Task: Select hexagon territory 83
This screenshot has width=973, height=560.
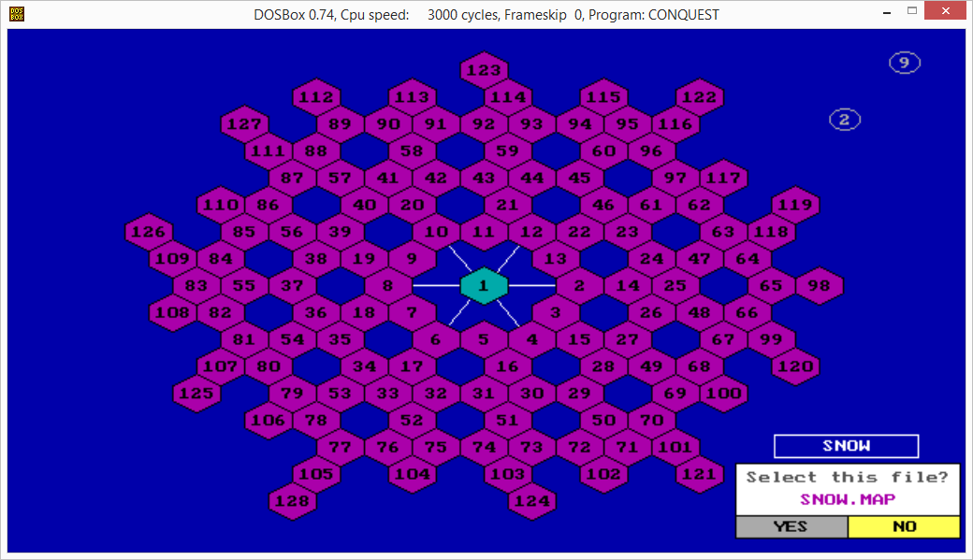Action: [x=196, y=286]
